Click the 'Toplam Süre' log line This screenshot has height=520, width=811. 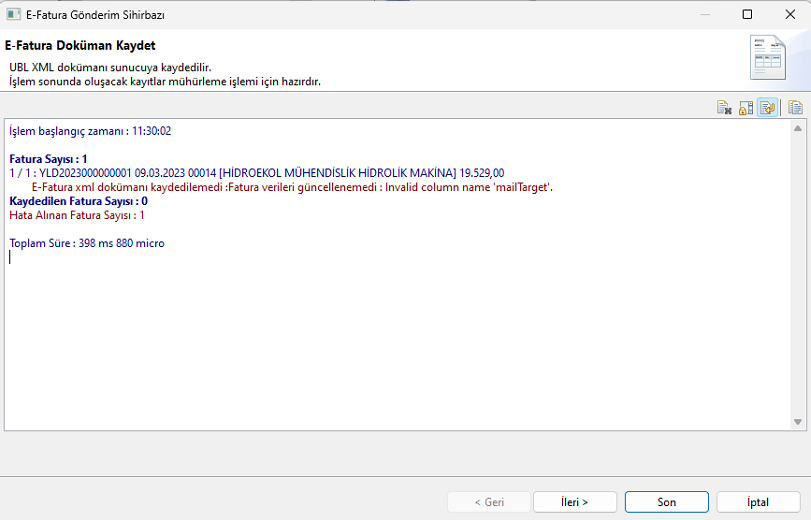pos(87,243)
